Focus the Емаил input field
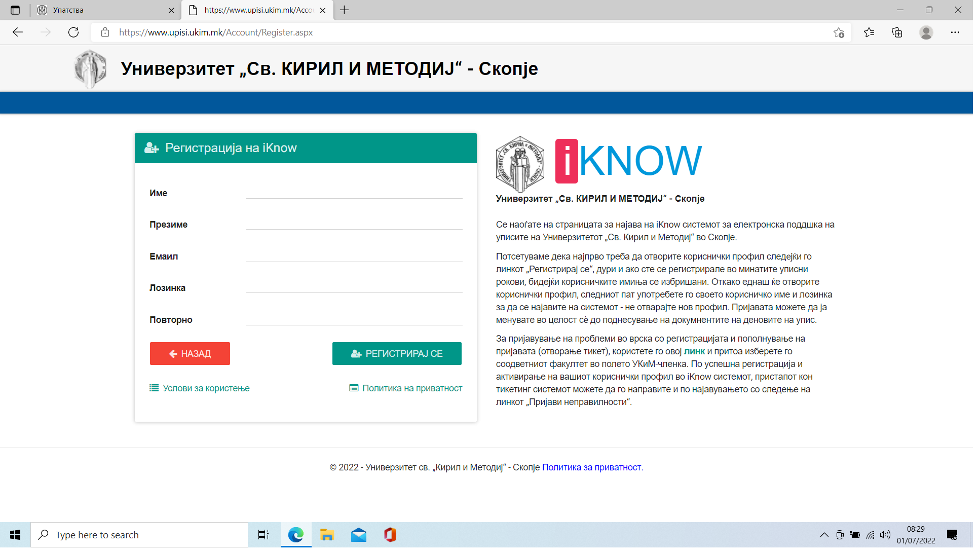The image size is (980, 552). tap(354, 255)
